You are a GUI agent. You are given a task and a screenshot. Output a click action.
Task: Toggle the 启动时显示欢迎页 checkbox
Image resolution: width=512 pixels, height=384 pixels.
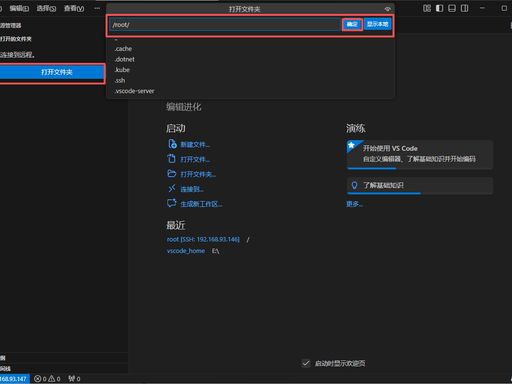tap(306, 363)
